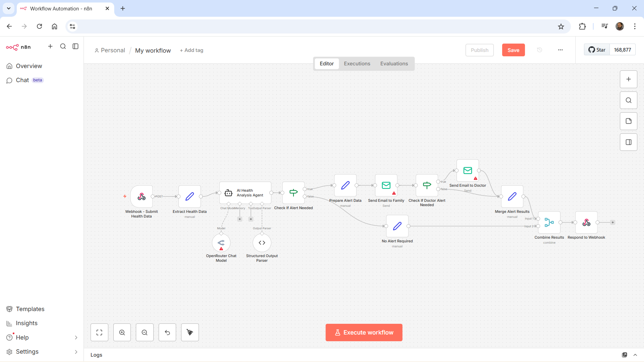Open the three-dots workflow options menu

(560, 50)
